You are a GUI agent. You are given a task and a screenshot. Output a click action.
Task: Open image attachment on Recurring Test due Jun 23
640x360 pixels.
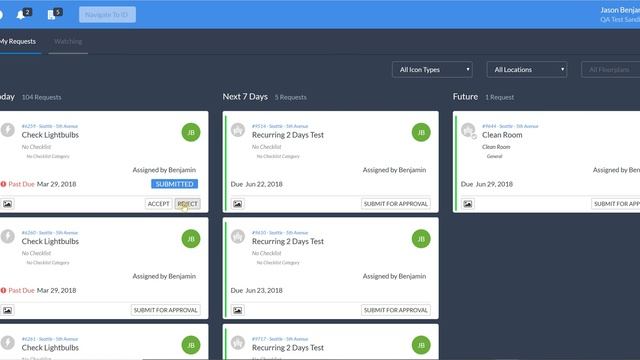[238, 310]
